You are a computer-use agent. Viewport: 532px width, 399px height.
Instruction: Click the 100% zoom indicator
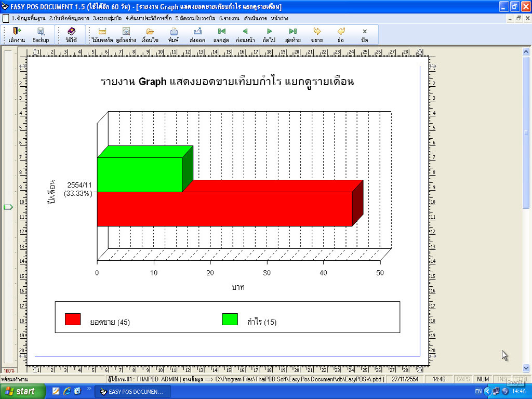coord(9,371)
